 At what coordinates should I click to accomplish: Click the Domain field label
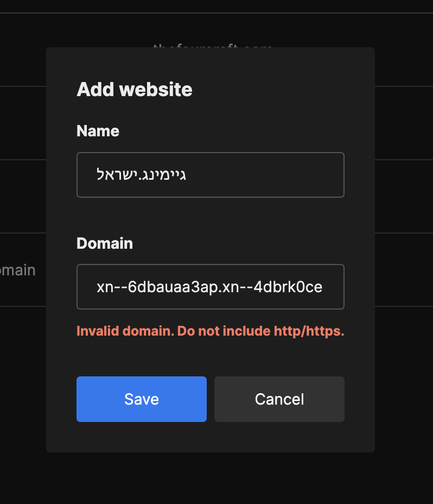coord(105,243)
